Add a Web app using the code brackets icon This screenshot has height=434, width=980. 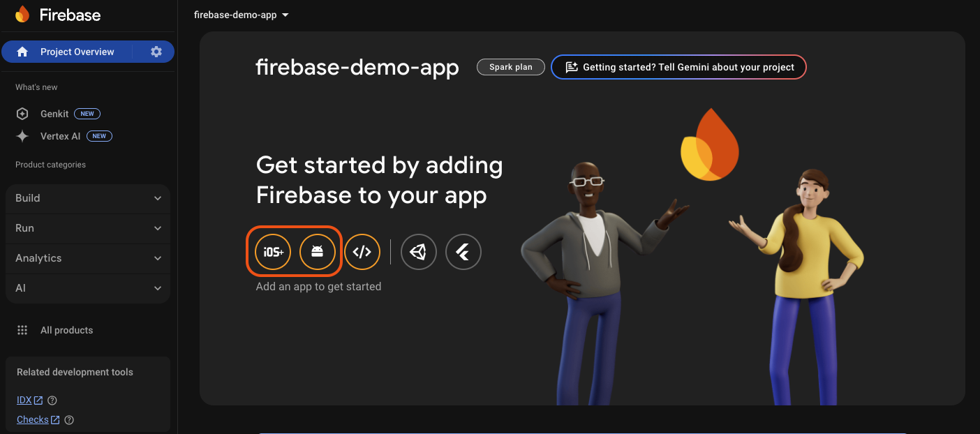(x=362, y=252)
